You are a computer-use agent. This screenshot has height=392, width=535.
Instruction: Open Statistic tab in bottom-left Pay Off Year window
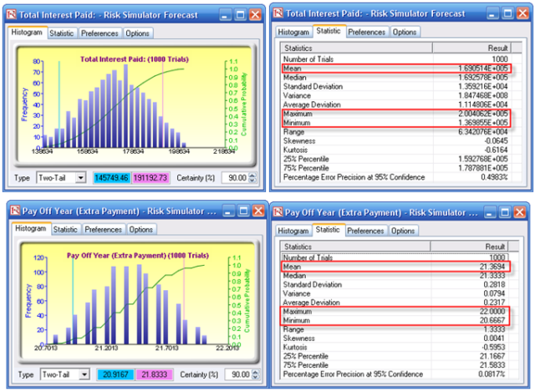tap(65, 230)
